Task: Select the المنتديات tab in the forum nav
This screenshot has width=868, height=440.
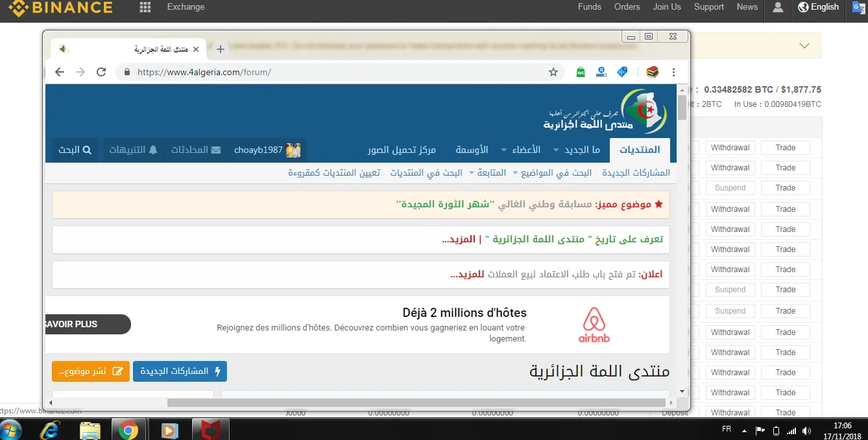Action: pyautogui.click(x=640, y=150)
